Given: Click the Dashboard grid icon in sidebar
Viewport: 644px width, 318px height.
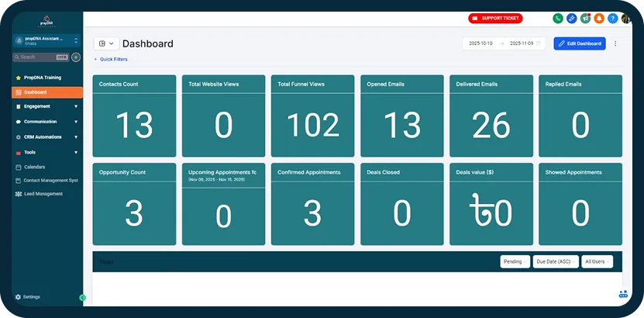Looking at the screenshot, I should point(19,92).
